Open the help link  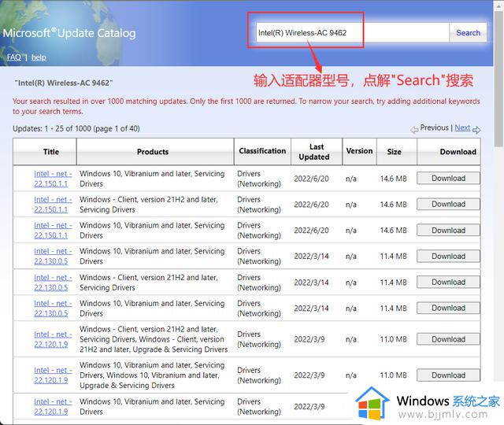click(x=39, y=57)
